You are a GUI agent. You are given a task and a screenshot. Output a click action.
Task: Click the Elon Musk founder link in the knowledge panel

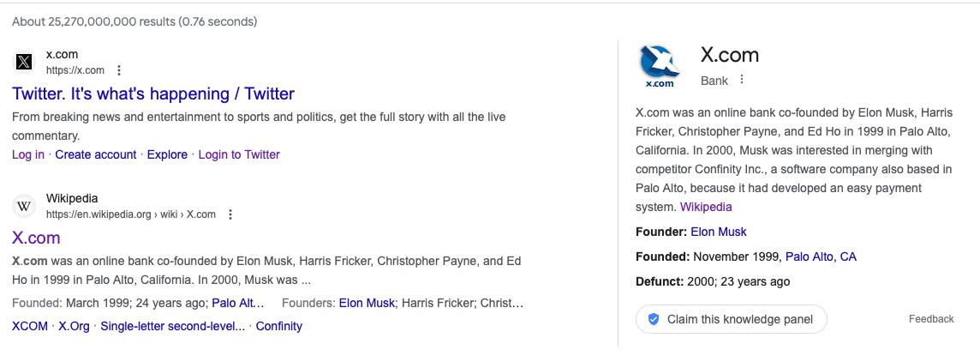pyautogui.click(x=719, y=232)
